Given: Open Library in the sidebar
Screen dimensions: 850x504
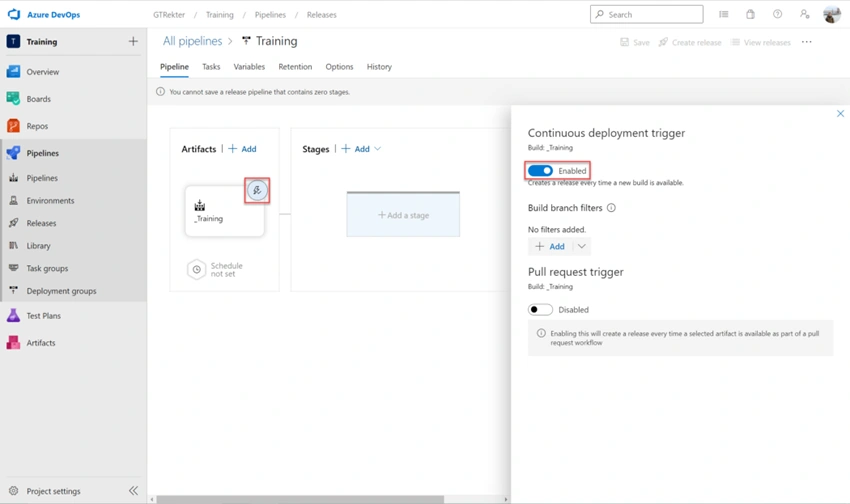Looking at the screenshot, I should point(38,245).
